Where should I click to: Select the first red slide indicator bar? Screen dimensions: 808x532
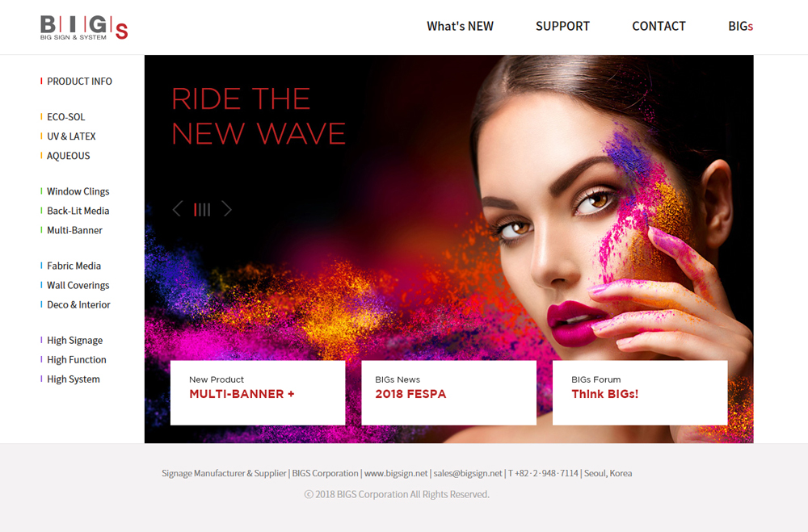coord(196,210)
